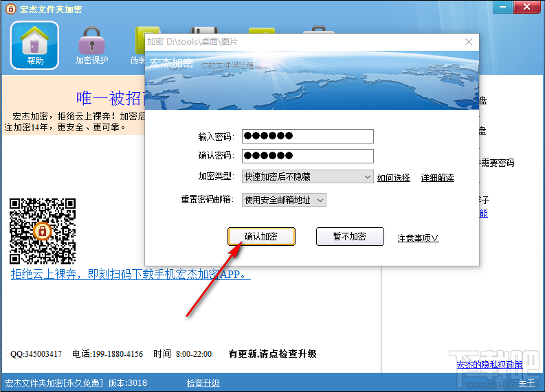The image size is (545, 392).
Task: Focus the 输入密码 password field
Action: 308,136
